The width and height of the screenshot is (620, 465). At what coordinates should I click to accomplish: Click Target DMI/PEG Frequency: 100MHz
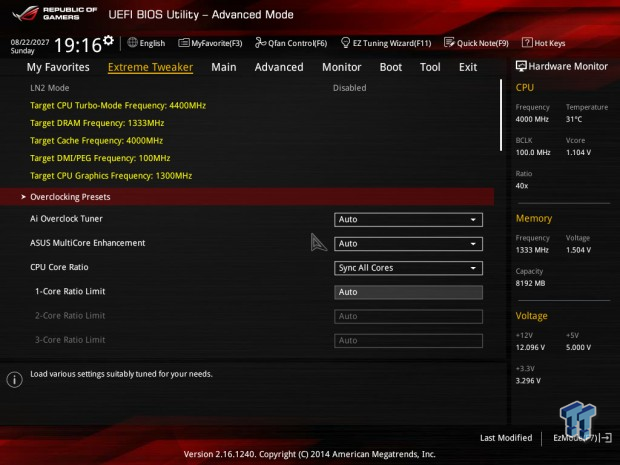100,158
